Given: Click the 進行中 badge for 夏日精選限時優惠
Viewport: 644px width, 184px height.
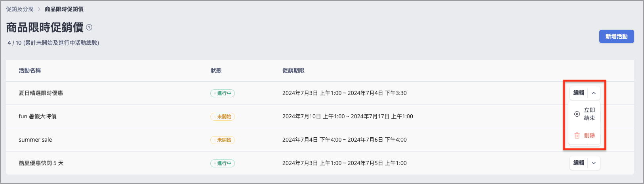Looking at the screenshot, I should tap(223, 93).
